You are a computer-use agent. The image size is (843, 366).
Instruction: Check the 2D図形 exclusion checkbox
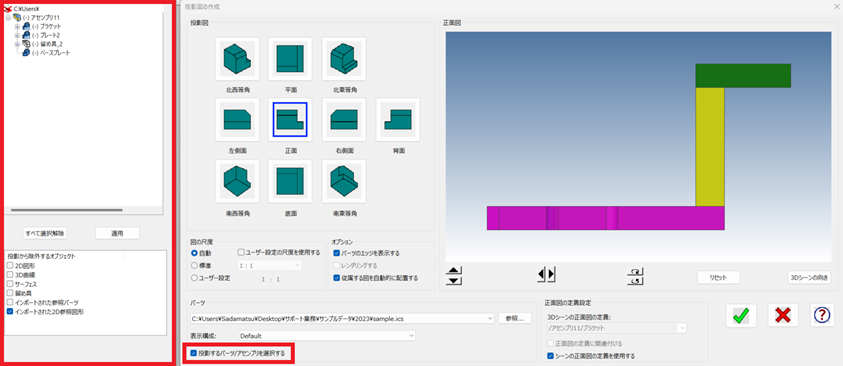pos(10,265)
